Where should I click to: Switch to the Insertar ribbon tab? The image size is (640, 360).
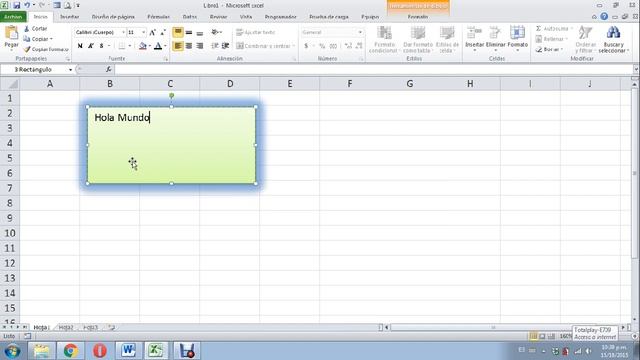(69, 17)
